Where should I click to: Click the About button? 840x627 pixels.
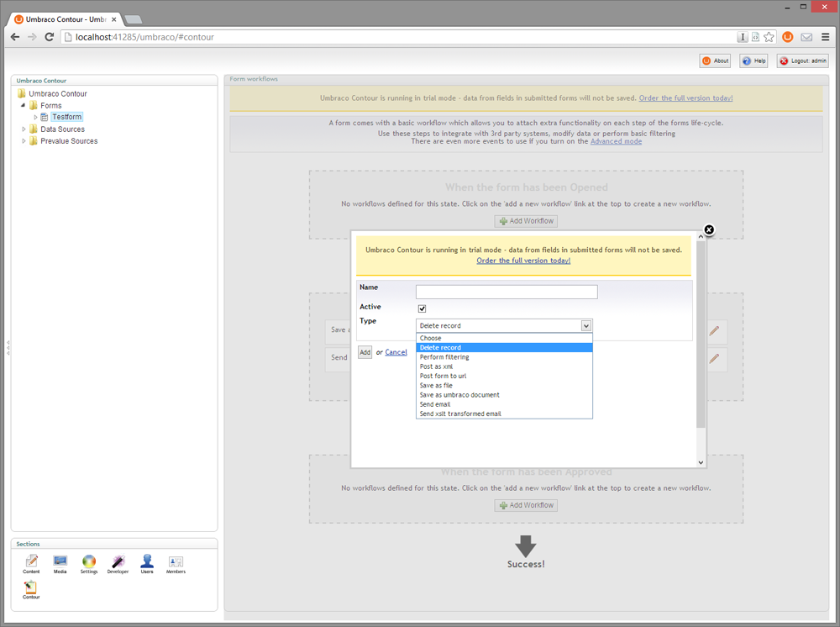coord(715,61)
